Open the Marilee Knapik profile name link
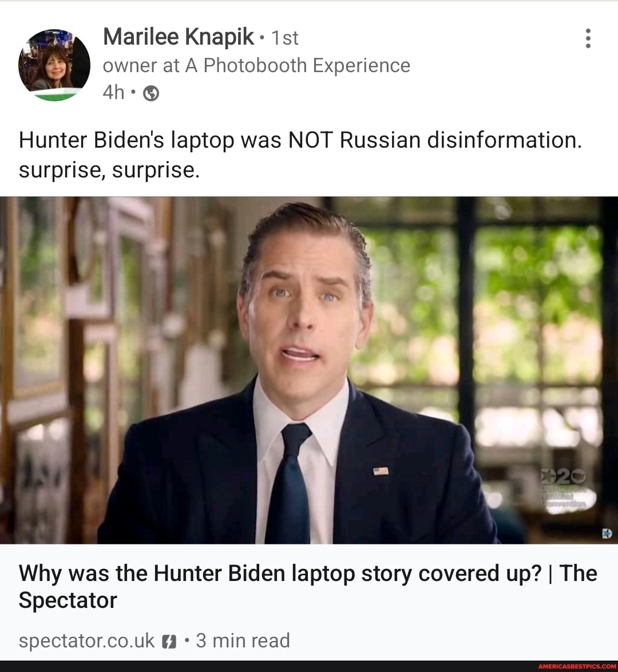618x672 pixels. (179, 37)
